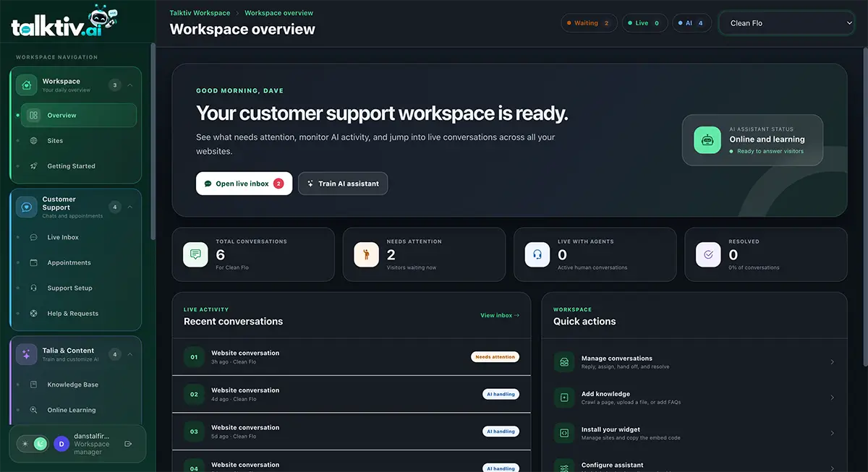Click the Appointments calendar icon
Image resolution: width=868 pixels, height=472 pixels.
point(34,262)
